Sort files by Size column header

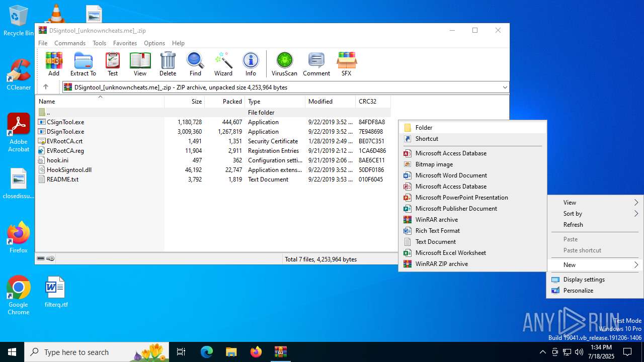pyautogui.click(x=185, y=102)
